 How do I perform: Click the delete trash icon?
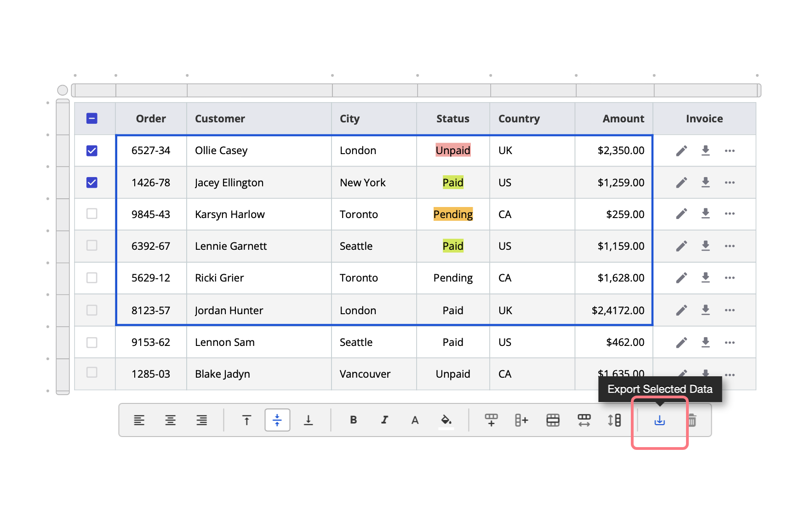(692, 420)
